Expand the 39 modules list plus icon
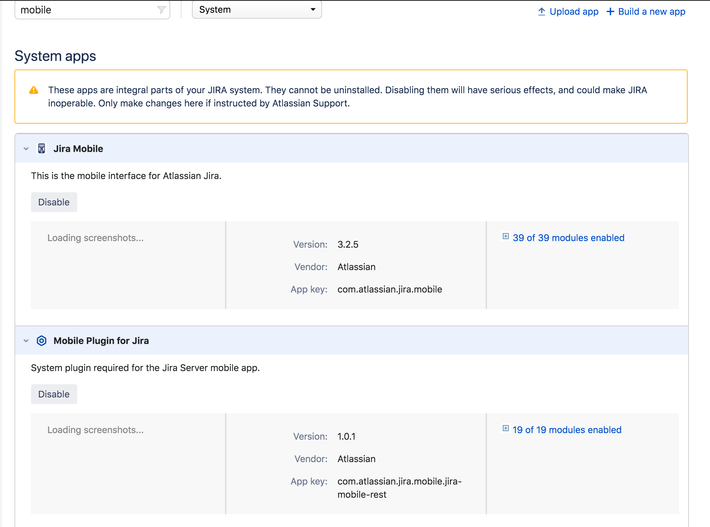The width and height of the screenshot is (710, 527). (506, 238)
